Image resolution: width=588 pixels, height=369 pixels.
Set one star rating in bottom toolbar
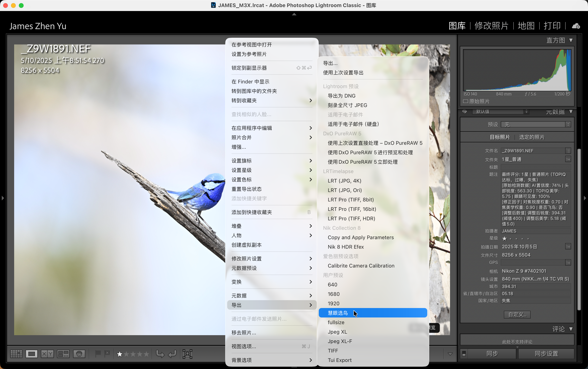pos(119,354)
